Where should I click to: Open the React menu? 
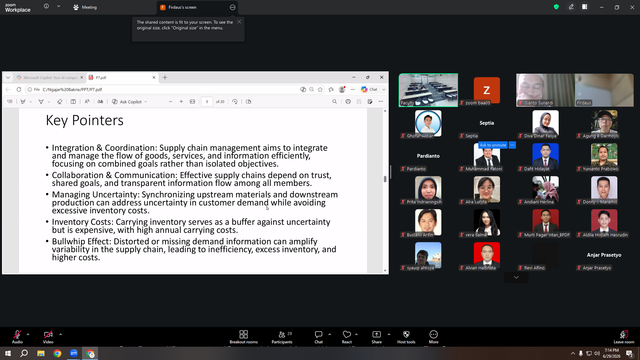point(347,337)
